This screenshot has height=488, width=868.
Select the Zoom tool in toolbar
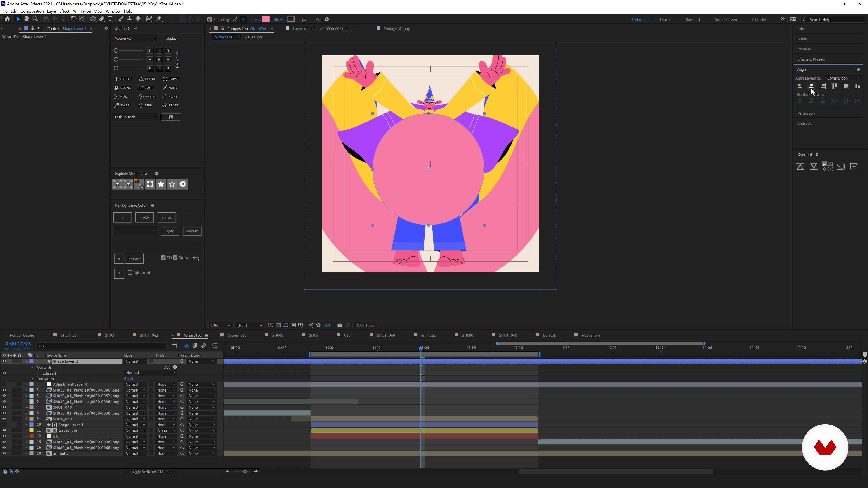point(35,19)
